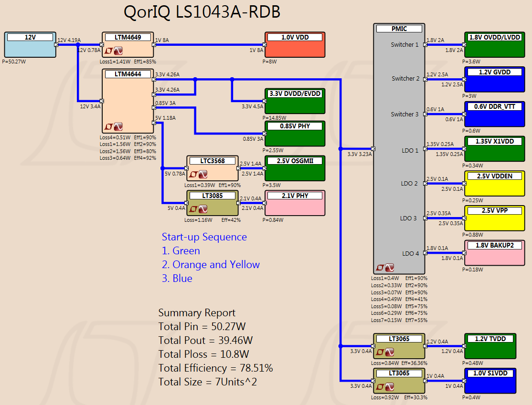Select the 1.8V BAKUP2 pink load block
The width and height of the screenshot is (532, 405).
pos(495,253)
